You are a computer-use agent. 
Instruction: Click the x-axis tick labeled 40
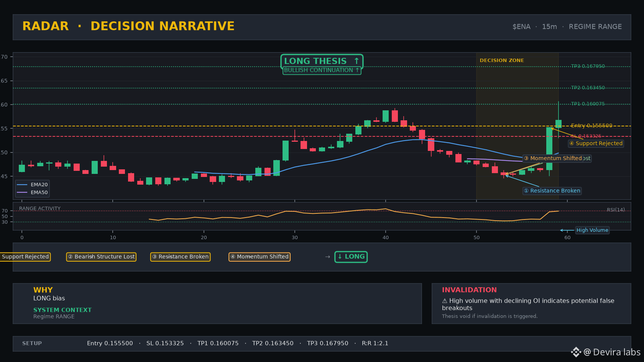(386, 238)
